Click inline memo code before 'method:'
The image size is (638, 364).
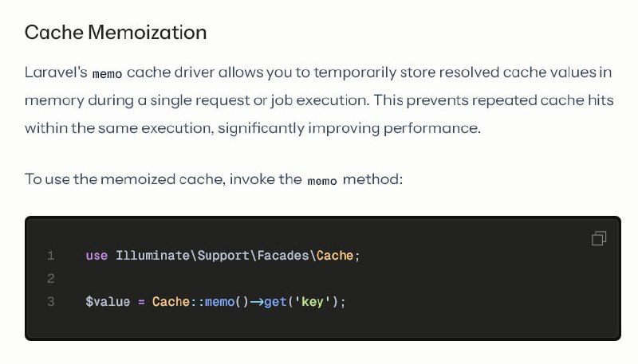322,181
